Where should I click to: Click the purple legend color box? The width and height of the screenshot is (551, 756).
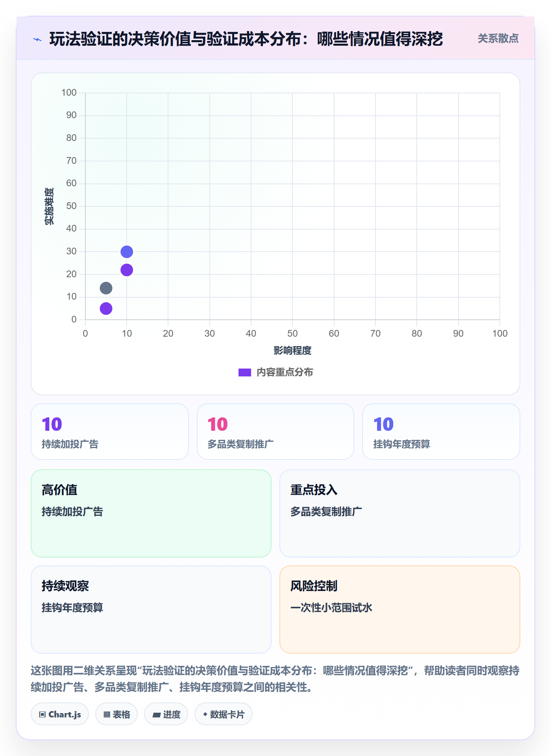[244, 372]
